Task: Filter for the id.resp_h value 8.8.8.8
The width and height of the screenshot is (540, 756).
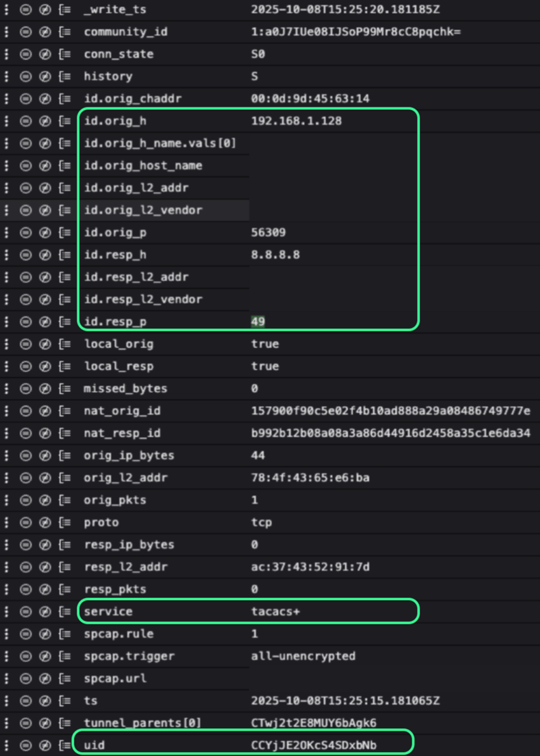Action: coord(26,255)
